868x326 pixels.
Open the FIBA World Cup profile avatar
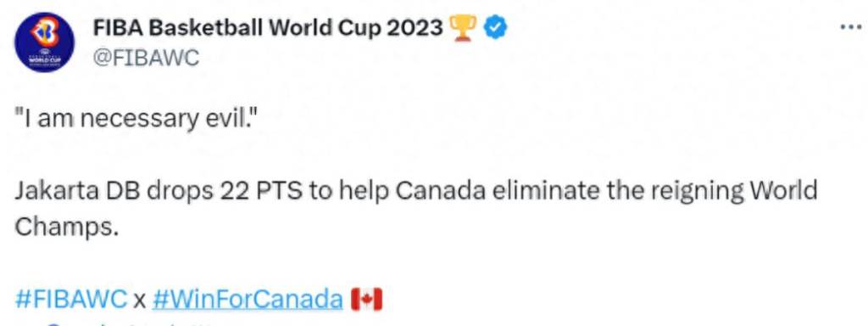[44, 42]
